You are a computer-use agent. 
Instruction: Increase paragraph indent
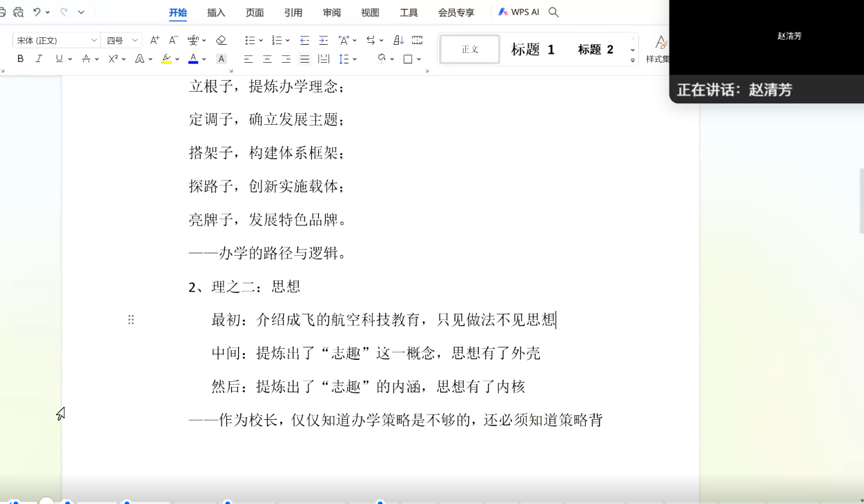tap(323, 41)
